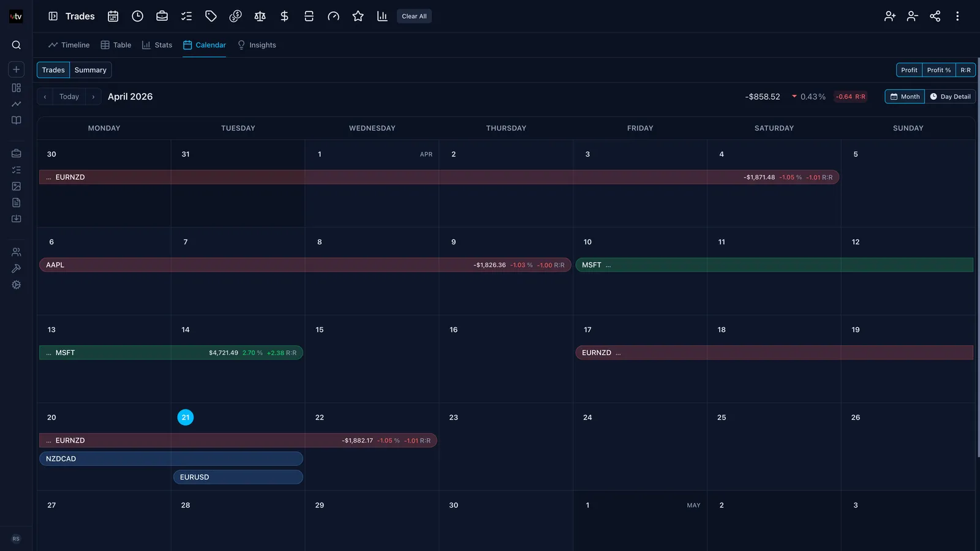The height and width of the screenshot is (551, 980).
Task: Click the share icon
Action: coord(935,17)
